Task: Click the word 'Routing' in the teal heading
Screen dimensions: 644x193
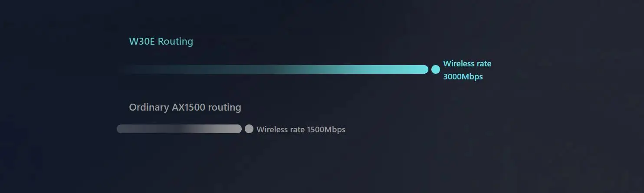Action: 175,42
